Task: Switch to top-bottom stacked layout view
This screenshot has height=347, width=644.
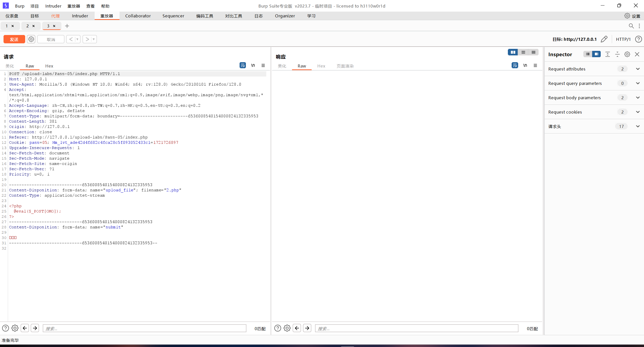Action: 523,52
